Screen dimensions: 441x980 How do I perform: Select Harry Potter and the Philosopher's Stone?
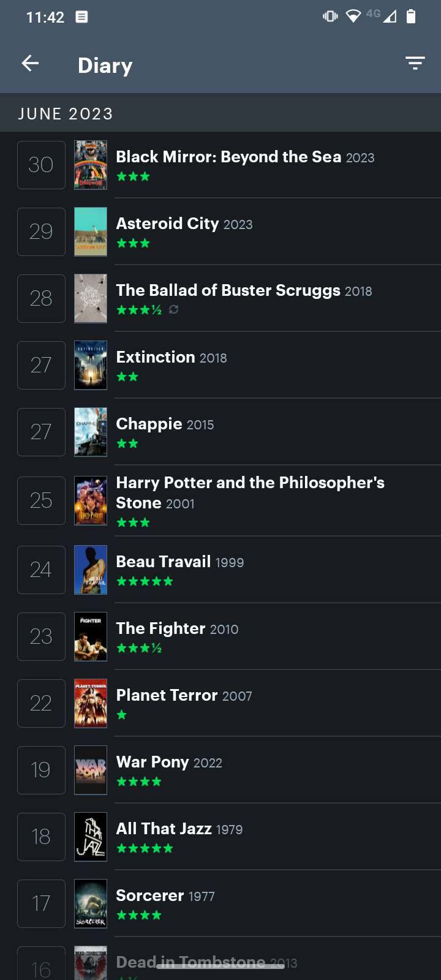250,492
